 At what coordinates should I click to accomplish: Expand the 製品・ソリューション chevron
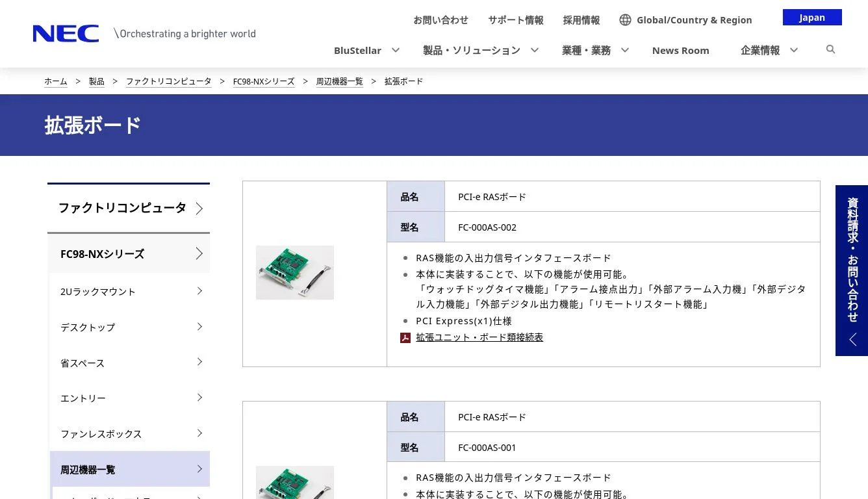(x=534, y=50)
